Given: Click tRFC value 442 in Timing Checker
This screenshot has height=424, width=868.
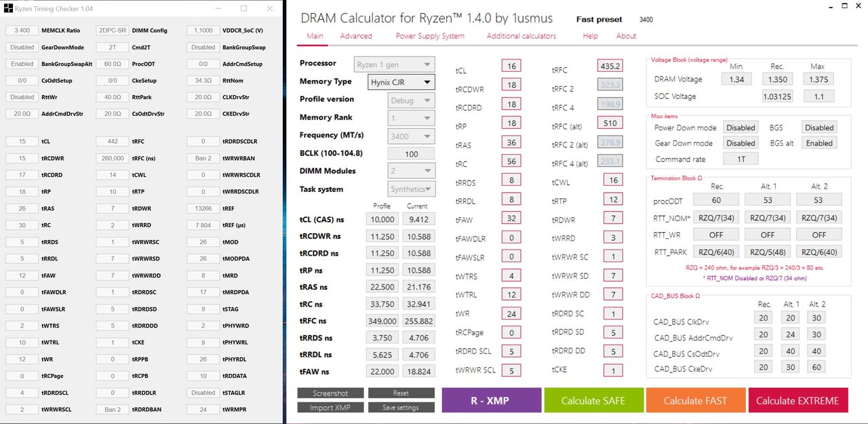Looking at the screenshot, I should coord(113,142).
